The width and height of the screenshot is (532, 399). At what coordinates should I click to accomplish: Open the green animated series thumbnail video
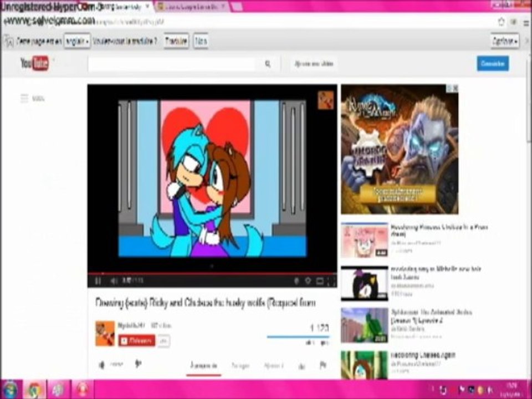[365, 325]
